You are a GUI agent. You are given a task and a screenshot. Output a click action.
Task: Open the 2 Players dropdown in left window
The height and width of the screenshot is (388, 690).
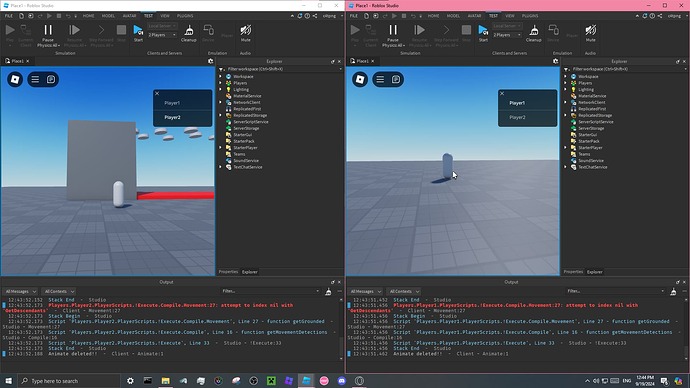click(x=162, y=35)
